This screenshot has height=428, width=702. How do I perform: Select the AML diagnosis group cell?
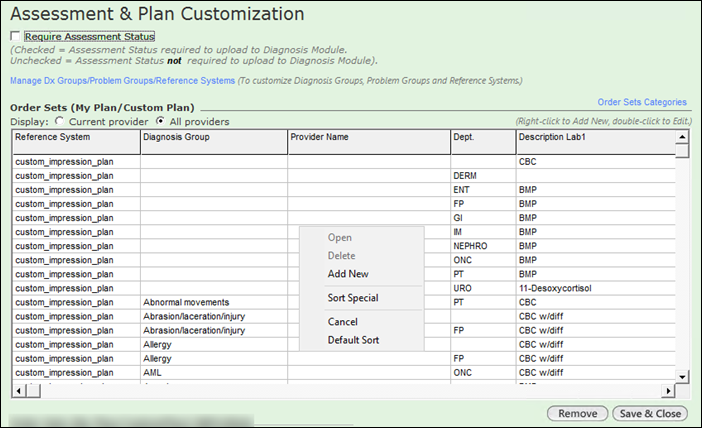(x=214, y=373)
